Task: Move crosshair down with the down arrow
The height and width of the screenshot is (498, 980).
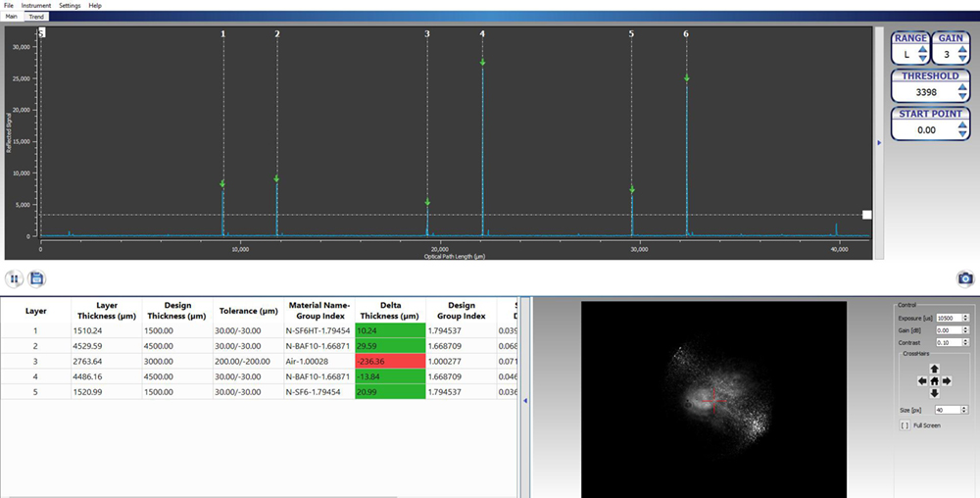Action: point(935,393)
